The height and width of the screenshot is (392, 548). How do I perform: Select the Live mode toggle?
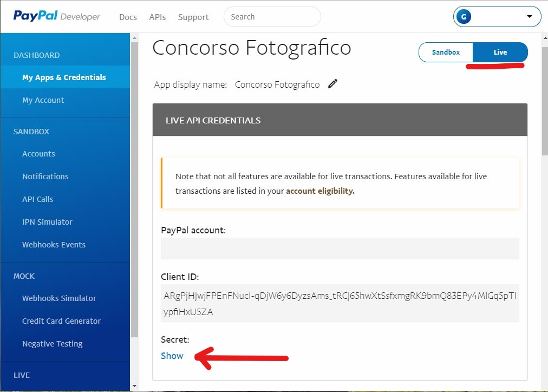[x=500, y=52]
